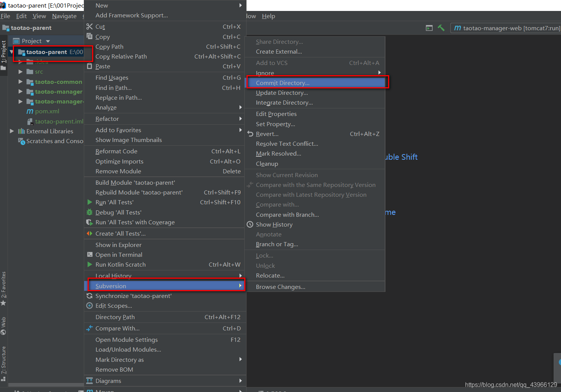This screenshot has height=392, width=561.
Task: Open the Navigate menu
Action: point(64,16)
